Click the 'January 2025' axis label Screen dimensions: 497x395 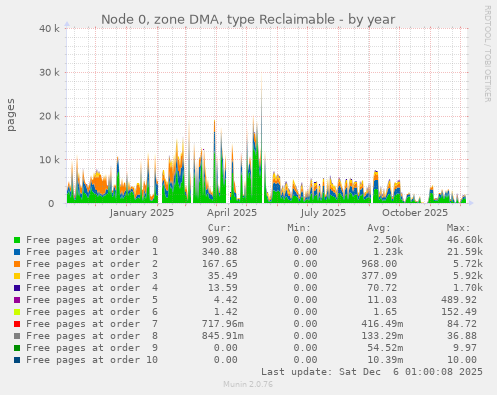click(x=142, y=213)
